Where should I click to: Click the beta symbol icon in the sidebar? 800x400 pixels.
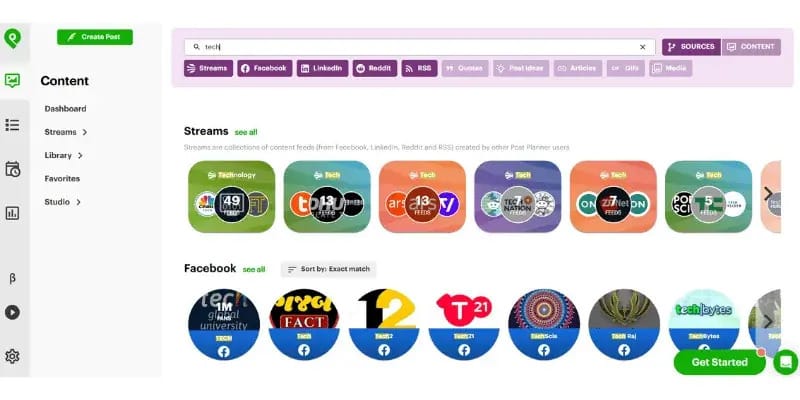coord(12,278)
